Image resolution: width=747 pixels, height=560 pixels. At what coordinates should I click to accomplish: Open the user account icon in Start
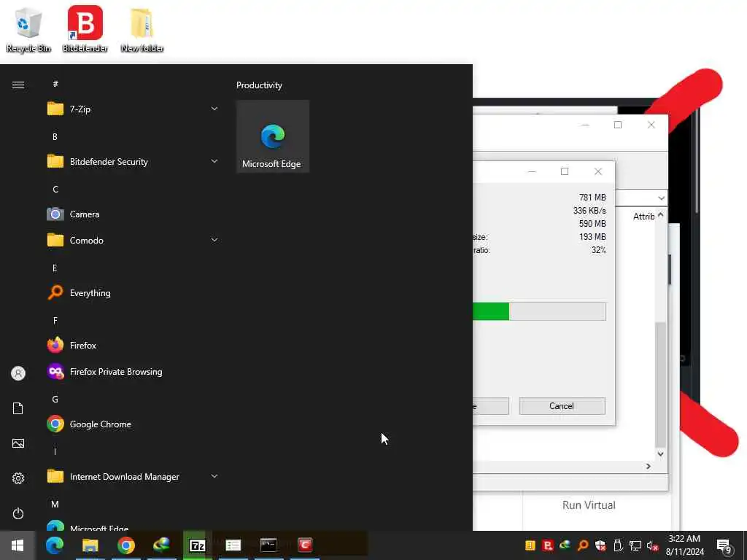(x=18, y=373)
